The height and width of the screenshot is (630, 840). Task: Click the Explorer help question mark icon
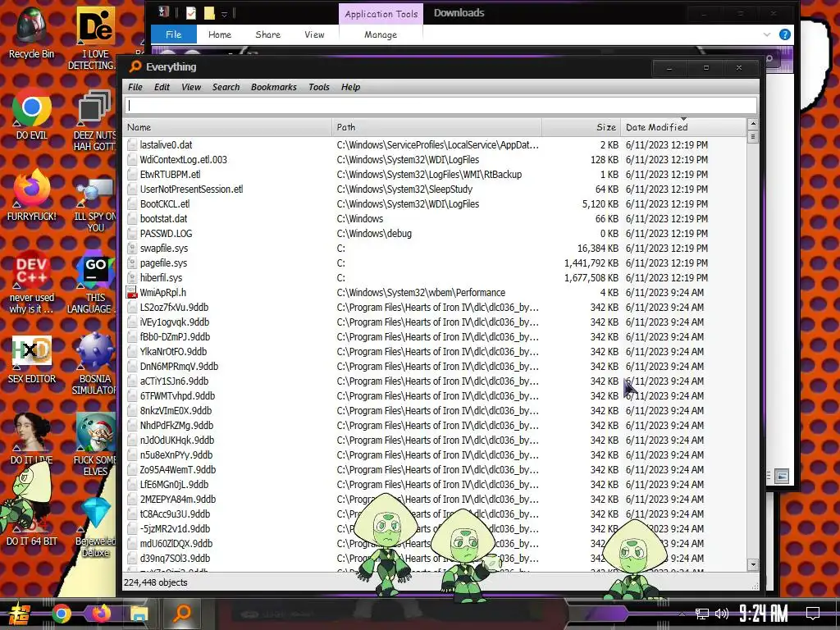[x=785, y=34]
